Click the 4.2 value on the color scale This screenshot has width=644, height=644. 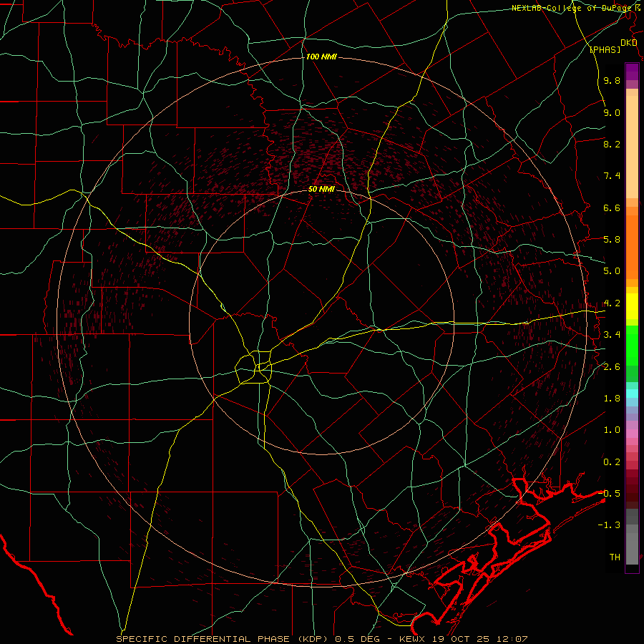tap(612, 303)
